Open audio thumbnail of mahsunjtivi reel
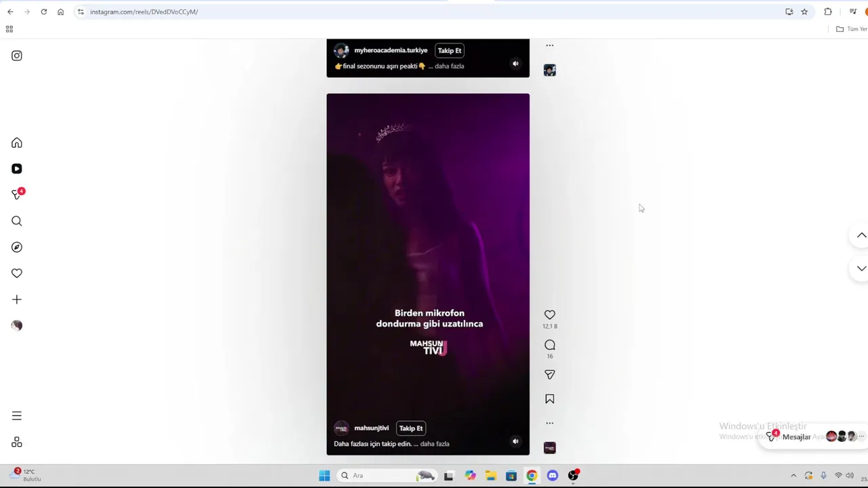Image resolution: width=868 pixels, height=488 pixels. click(x=549, y=448)
